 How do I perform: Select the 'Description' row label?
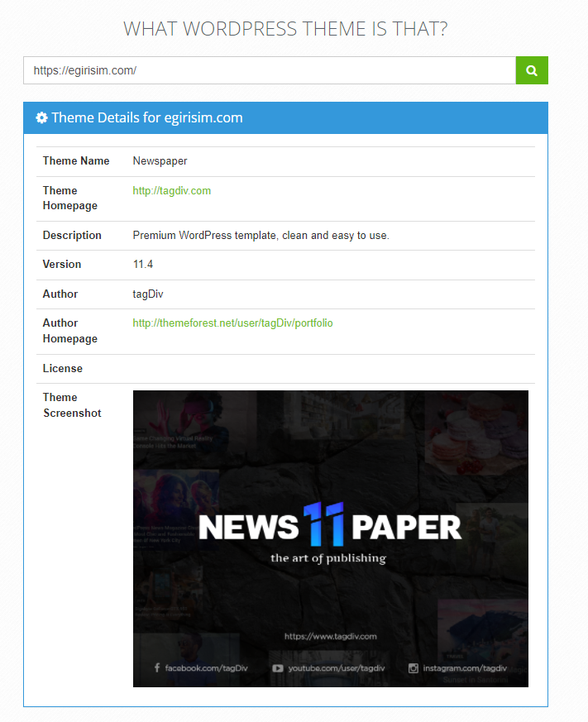point(72,236)
